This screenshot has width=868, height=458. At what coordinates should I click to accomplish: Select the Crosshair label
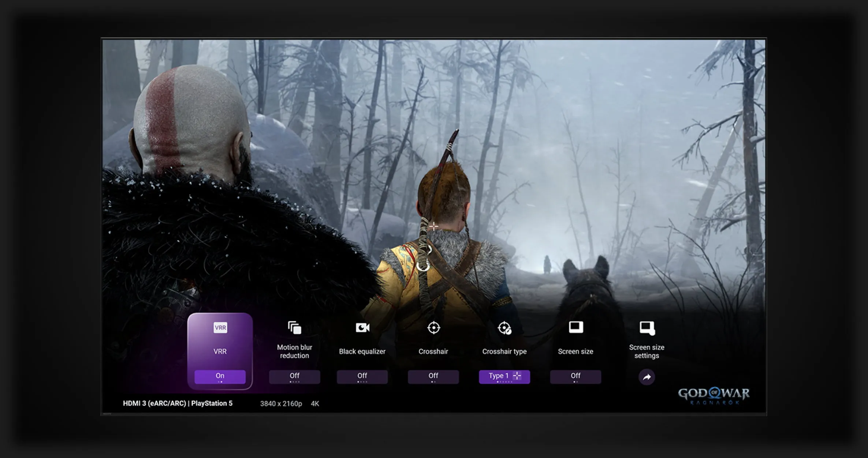click(433, 351)
